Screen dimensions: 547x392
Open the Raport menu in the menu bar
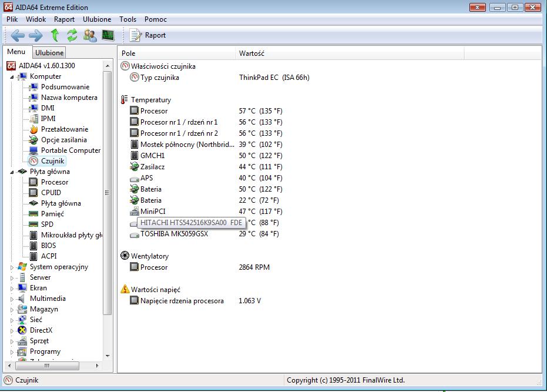pyautogui.click(x=64, y=19)
